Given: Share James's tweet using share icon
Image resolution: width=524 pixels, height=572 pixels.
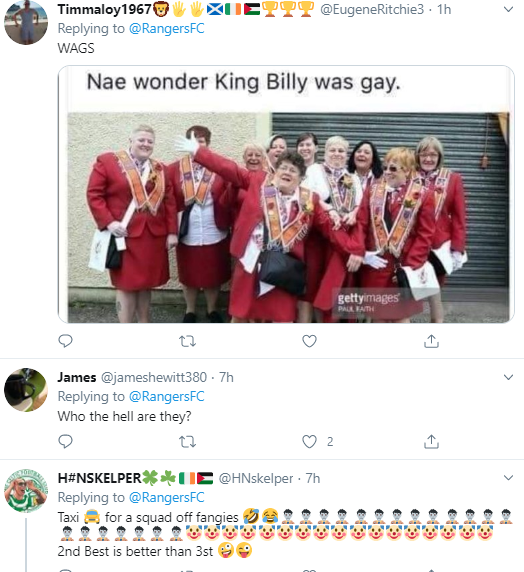Looking at the screenshot, I should pos(431,441).
